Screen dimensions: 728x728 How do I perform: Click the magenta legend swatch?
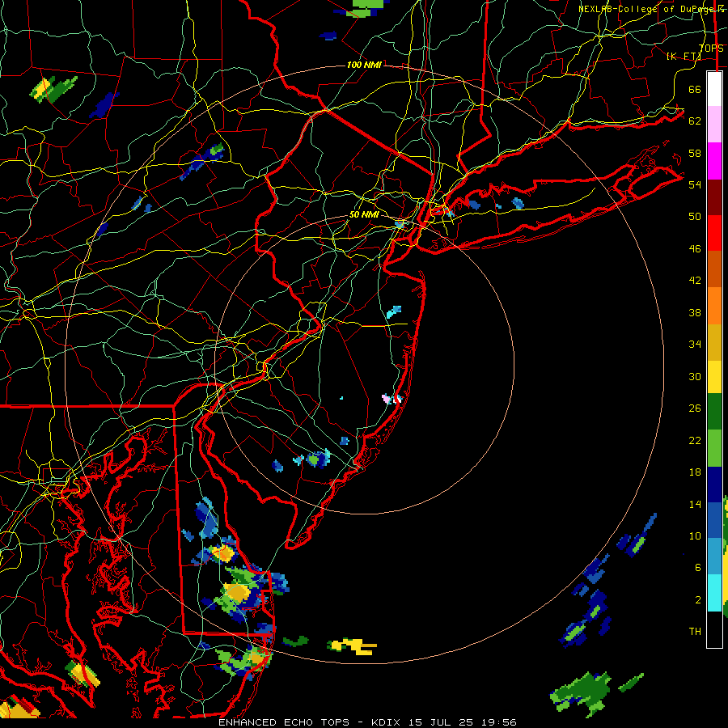click(714, 161)
